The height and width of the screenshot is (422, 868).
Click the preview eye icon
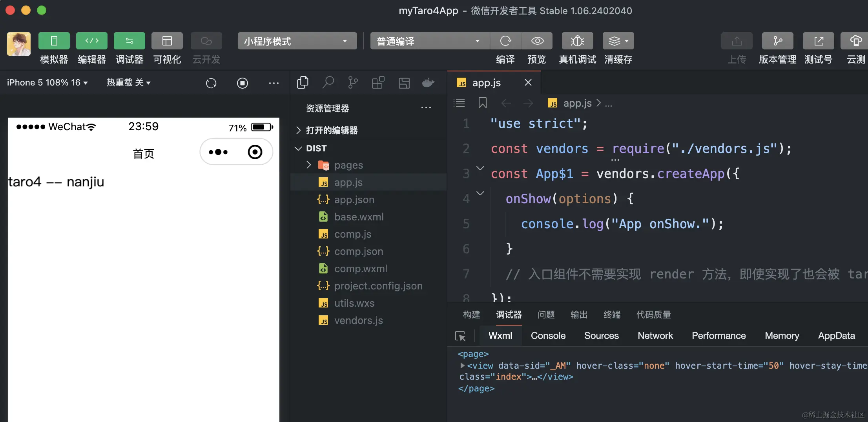(537, 41)
